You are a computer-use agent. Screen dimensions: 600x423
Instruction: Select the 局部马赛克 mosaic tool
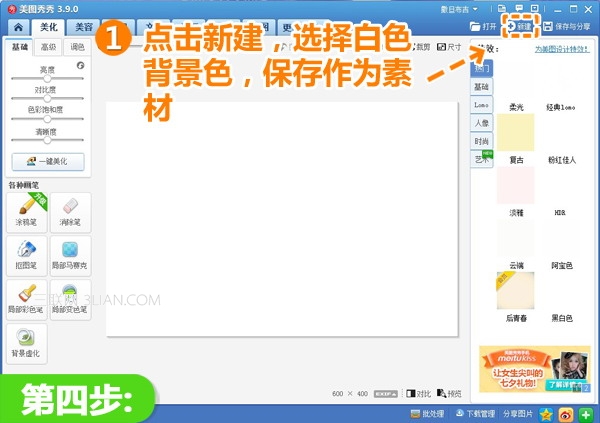[70, 256]
